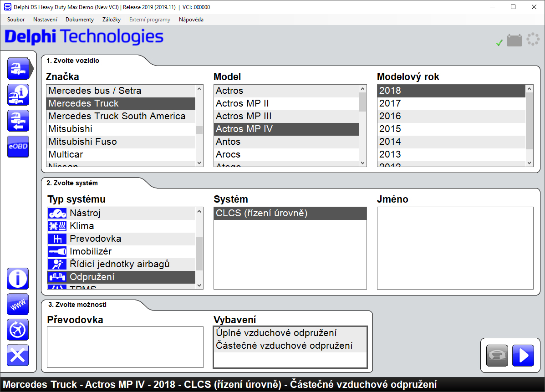Select the Antos model
Screen dimensions: 545x392
coord(286,142)
